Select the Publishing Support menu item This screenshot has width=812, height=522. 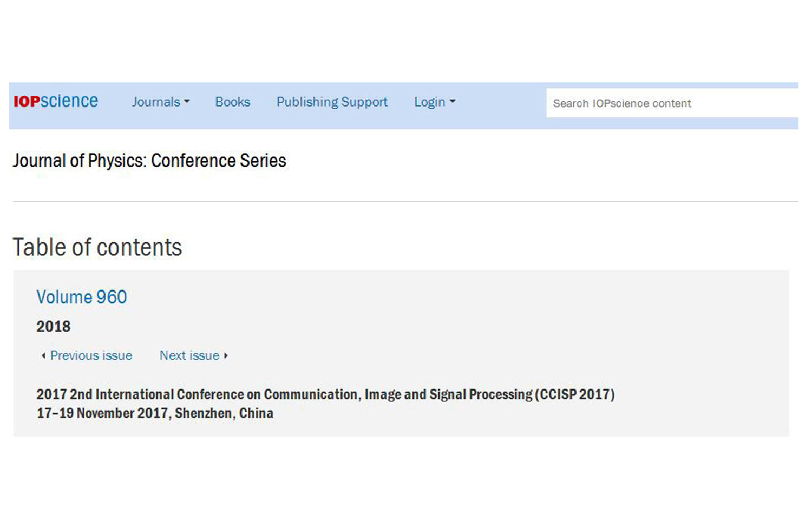332,102
